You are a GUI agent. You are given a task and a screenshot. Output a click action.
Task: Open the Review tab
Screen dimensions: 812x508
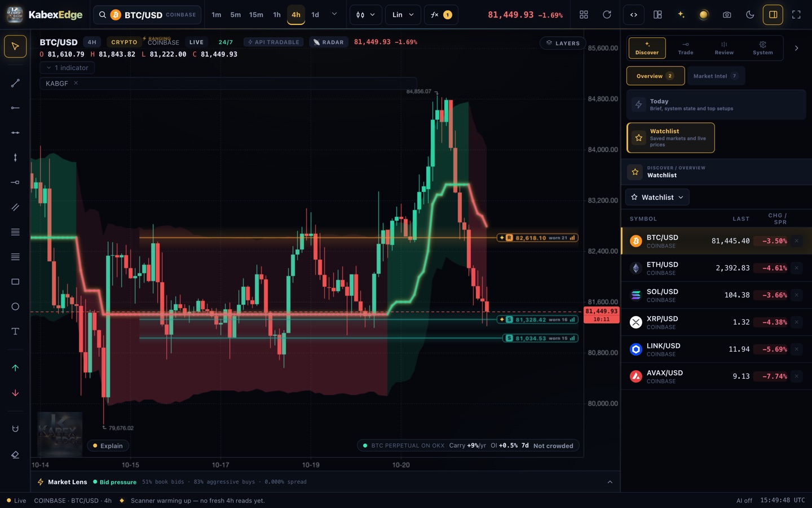(x=724, y=48)
